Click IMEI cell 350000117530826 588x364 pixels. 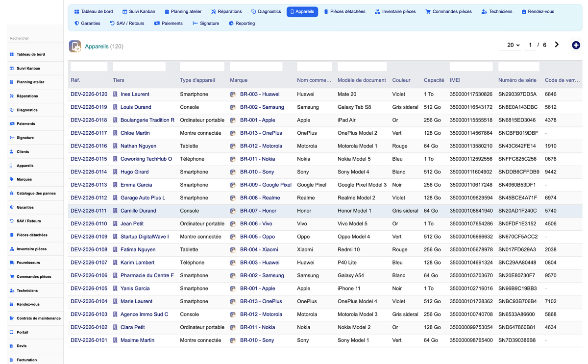[471, 94]
